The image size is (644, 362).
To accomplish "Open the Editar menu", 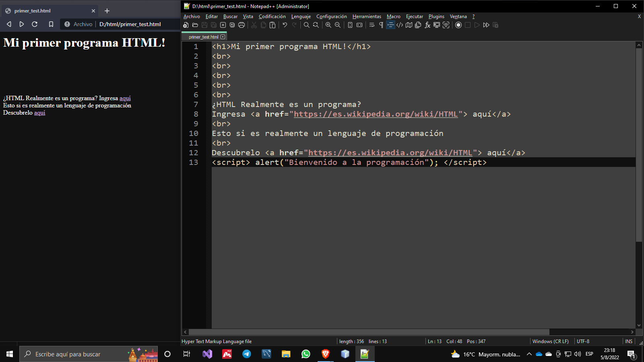I will click(x=212, y=16).
